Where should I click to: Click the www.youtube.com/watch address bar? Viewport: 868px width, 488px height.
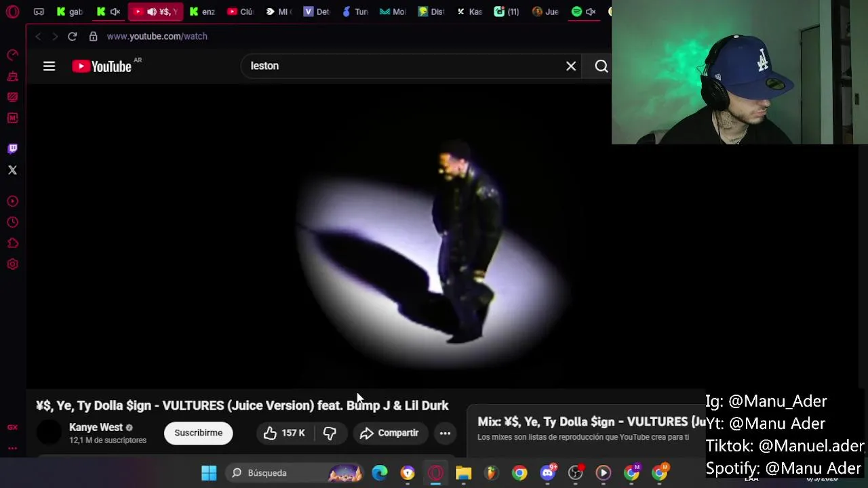point(157,36)
